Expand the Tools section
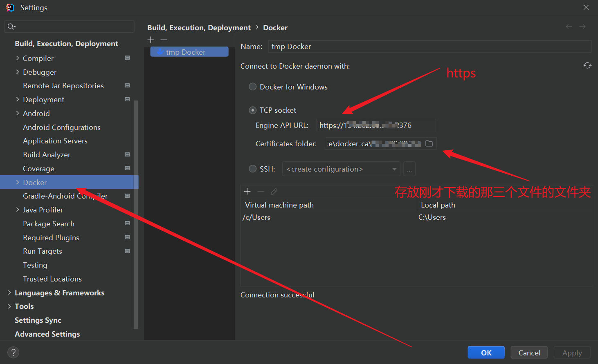The image size is (598, 364). pyautogui.click(x=9, y=306)
